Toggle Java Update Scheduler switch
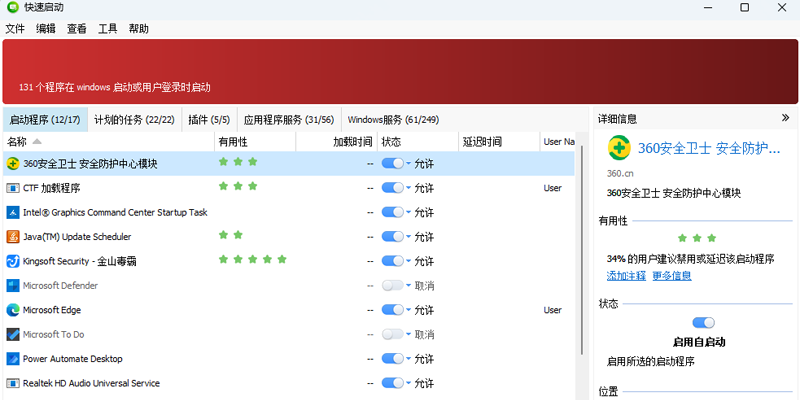 pos(393,237)
